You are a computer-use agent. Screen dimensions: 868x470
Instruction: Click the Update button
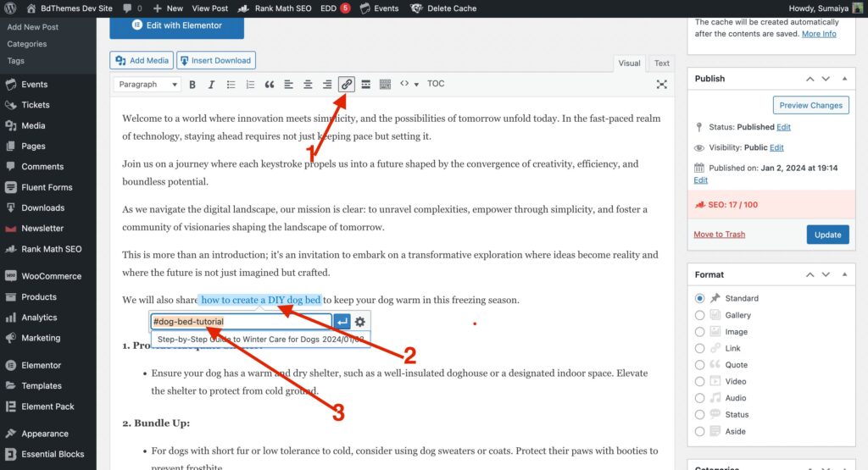[827, 235]
